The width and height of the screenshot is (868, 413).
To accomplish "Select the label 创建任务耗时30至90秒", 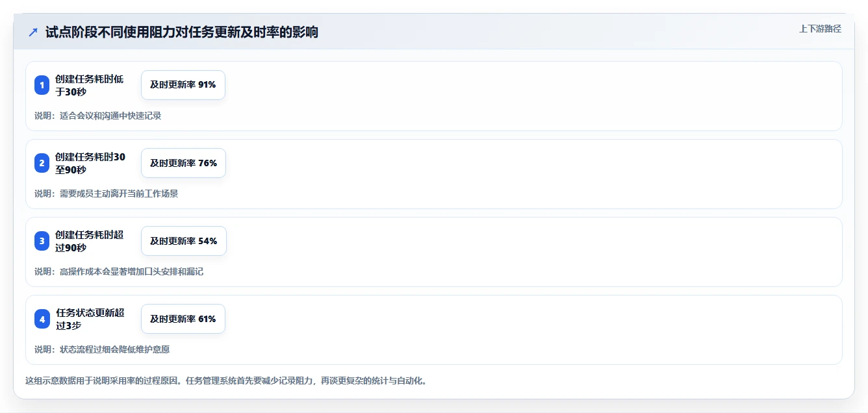I will (90, 163).
